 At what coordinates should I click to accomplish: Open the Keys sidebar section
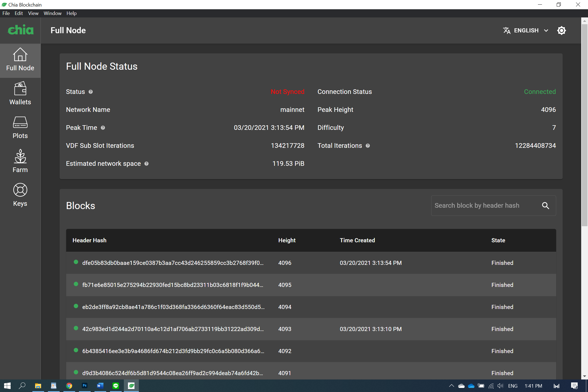tap(20, 195)
